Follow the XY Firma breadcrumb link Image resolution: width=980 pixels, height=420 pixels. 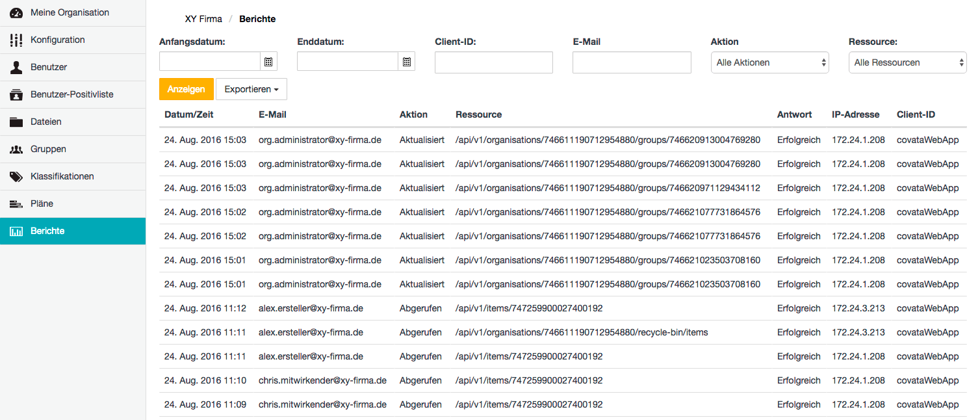(203, 19)
